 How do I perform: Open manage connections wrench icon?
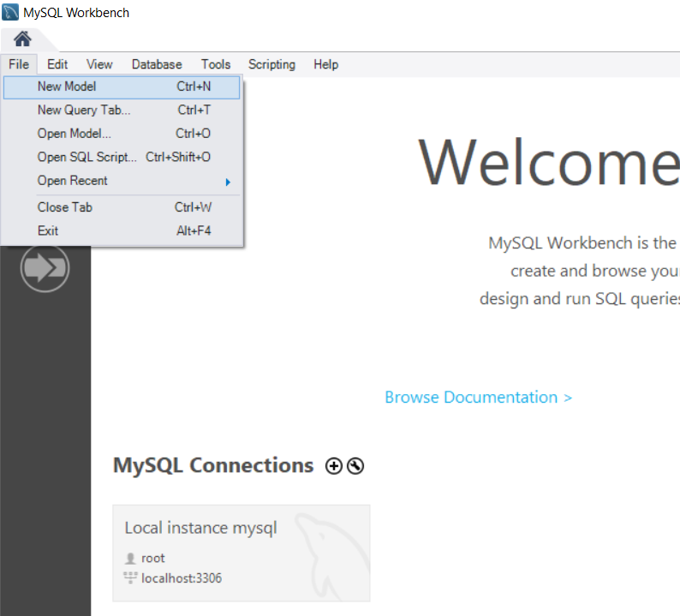[355, 466]
